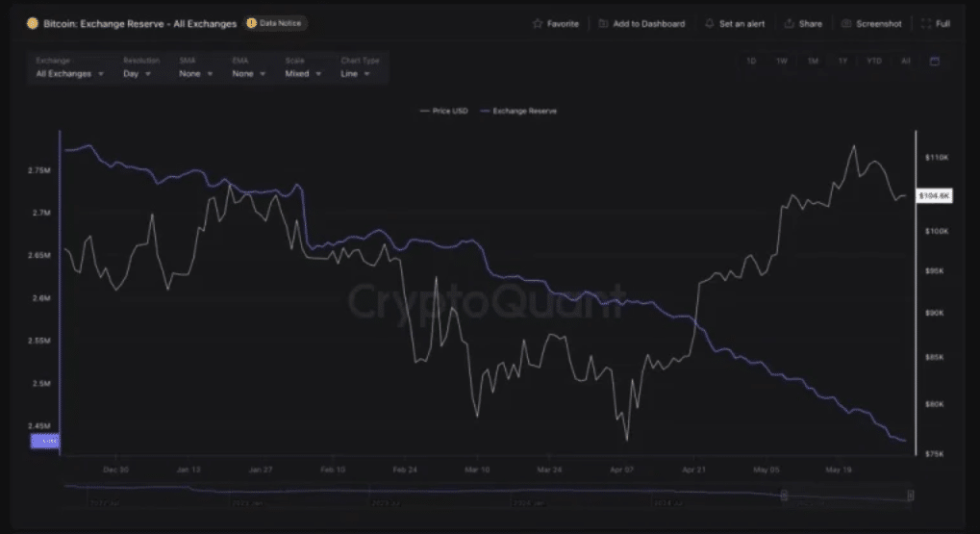The height and width of the screenshot is (534, 980).
Task: Mark chart as Favorite
Action: [x=556, y=24]
